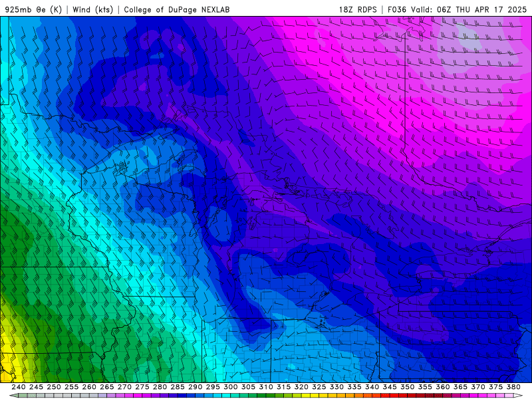Click the "925mb θe (K)" title text
The image size is (532, 399).
tap(33, 9)
